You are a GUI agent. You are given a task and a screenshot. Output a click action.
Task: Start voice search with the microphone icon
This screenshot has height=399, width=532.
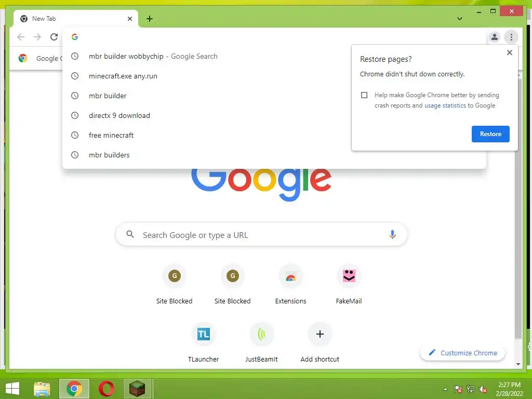[392, 235]
